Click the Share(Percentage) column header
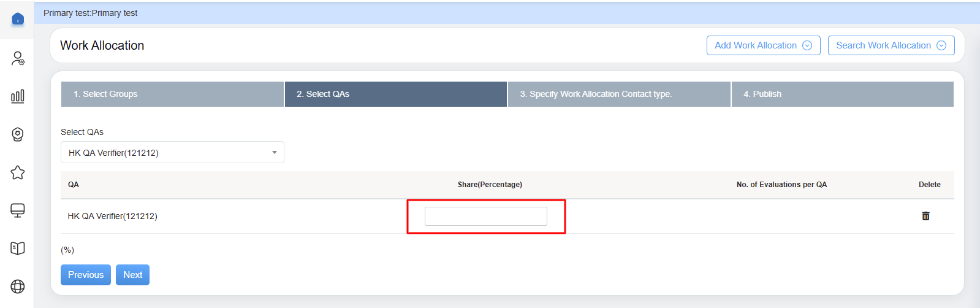Screen dimensions: 980x308 tap(490, 185)
